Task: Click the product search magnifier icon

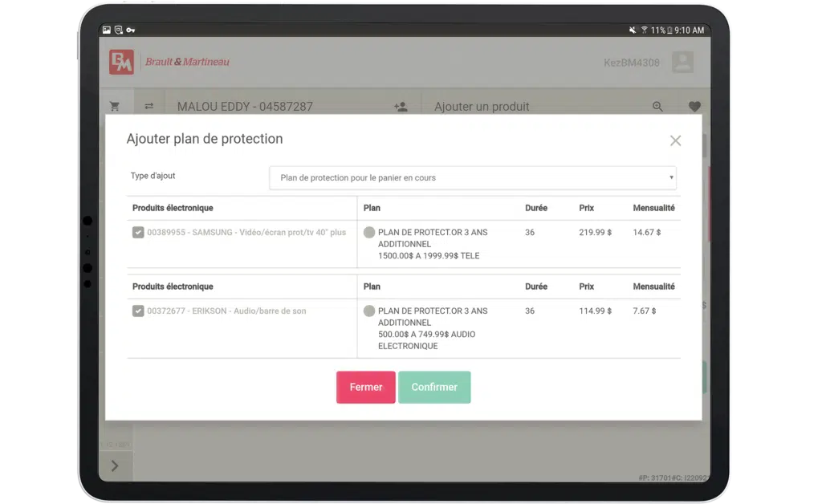Action: 657,106
